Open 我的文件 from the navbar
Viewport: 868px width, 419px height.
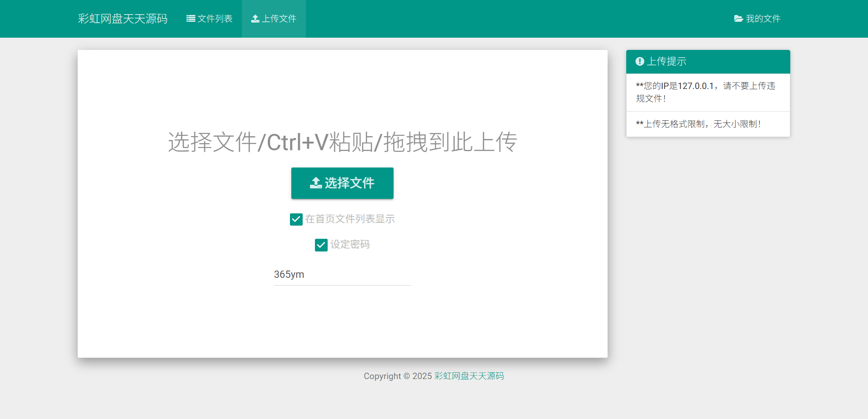click(757, 18)
